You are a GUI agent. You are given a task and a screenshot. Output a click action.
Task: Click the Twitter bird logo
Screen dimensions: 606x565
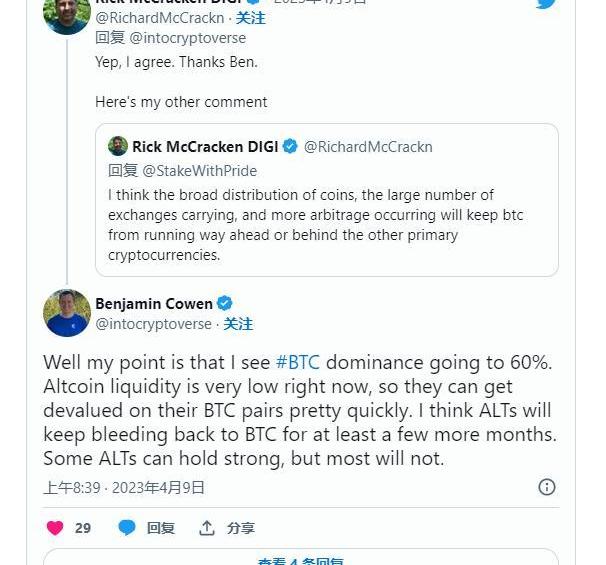tap(545, 4)
